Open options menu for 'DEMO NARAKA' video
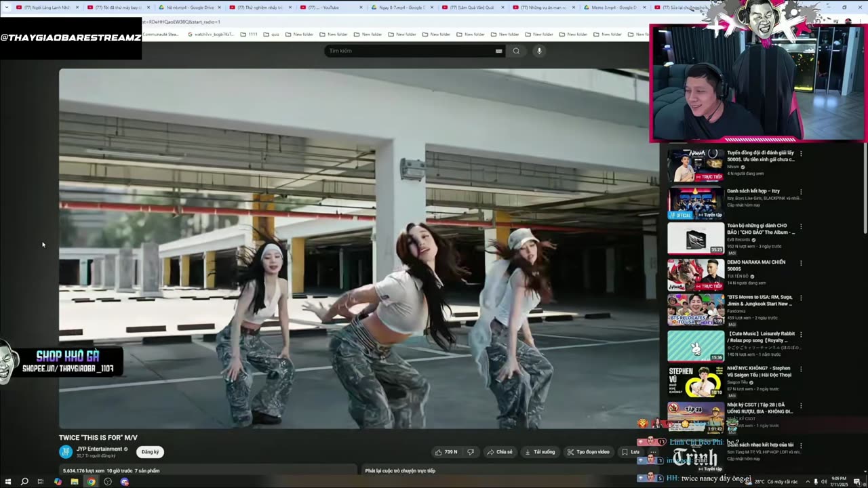Viewport: 868px width, 488px height. [x=801, y=263]
